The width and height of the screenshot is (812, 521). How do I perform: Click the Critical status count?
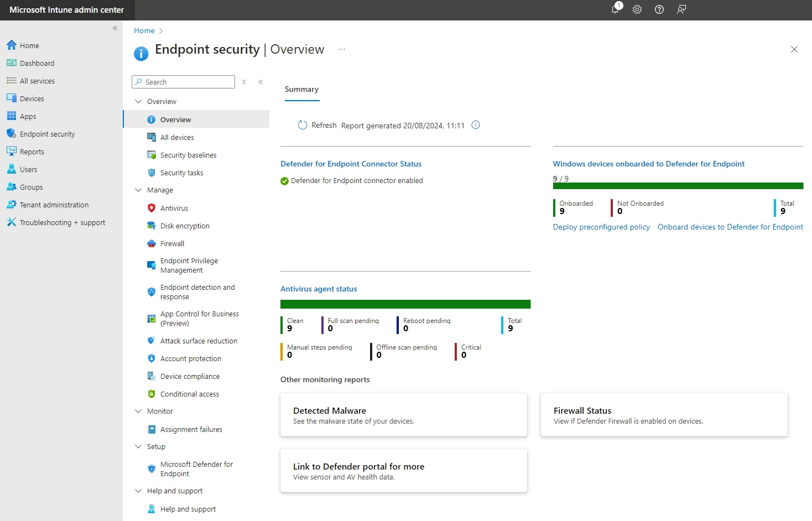point(464,355)
